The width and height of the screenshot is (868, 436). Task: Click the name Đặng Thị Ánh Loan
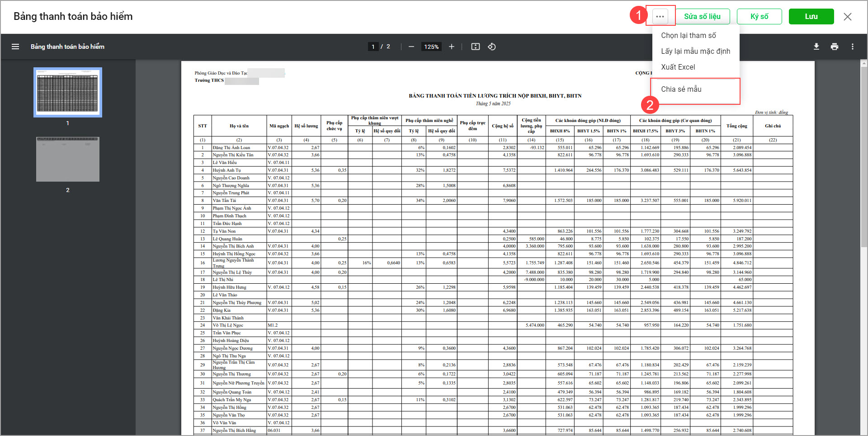point(231,148)
